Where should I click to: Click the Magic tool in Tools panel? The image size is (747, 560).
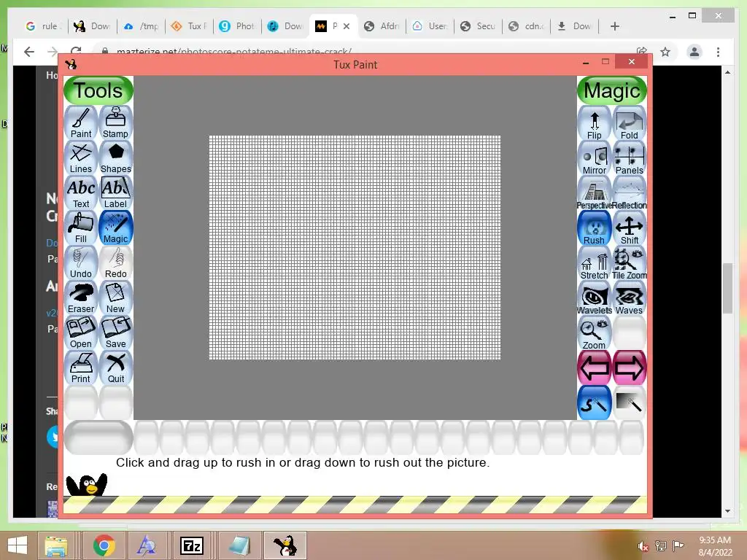pos(116,228)
